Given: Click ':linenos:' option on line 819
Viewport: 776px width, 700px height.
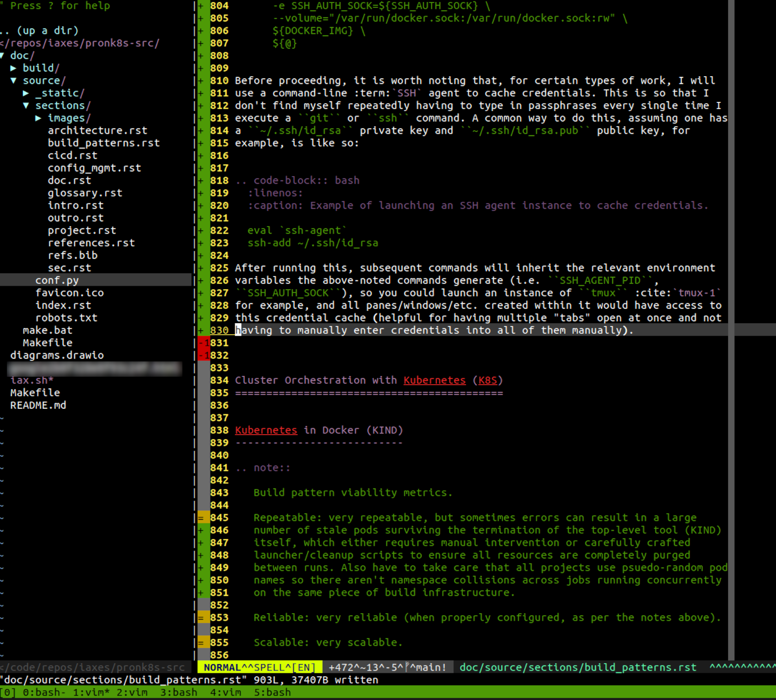Looking at the screenshot, I should pyautogui.click(x=275, y=193).
